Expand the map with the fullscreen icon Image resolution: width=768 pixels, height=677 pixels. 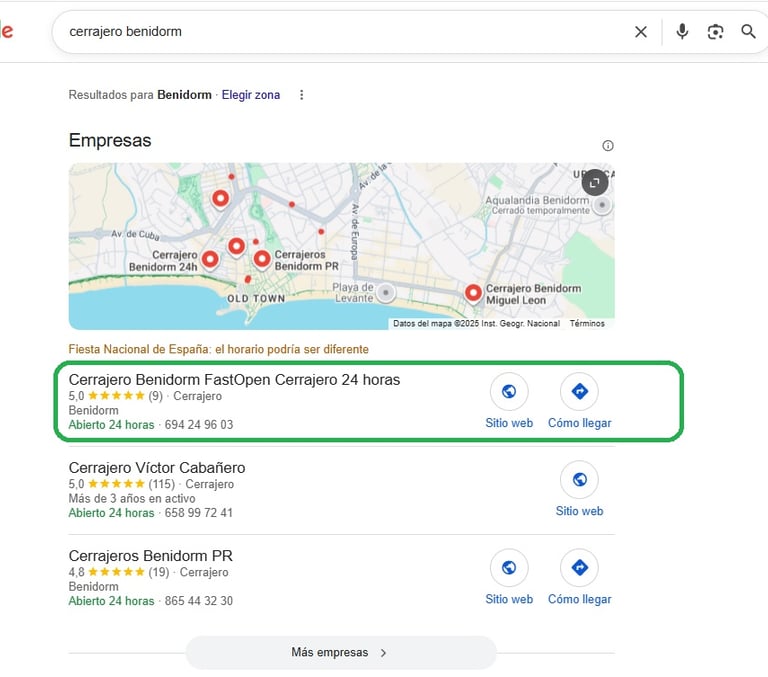click(595, 182)
